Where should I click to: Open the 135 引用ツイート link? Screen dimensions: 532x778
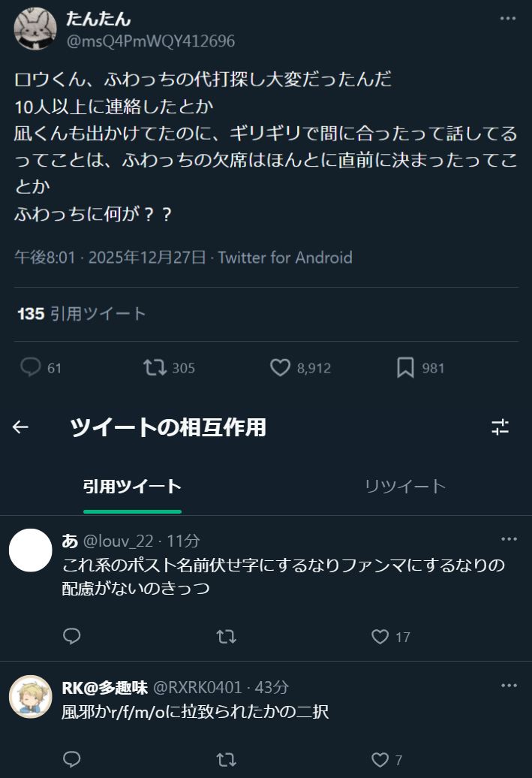pos(82,314)
